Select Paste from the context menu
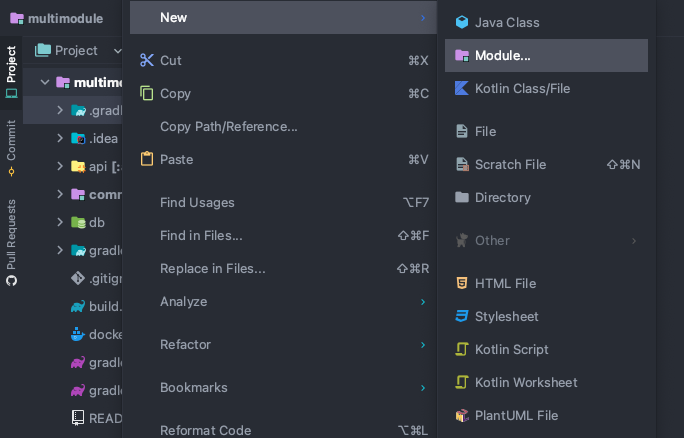The image size is (684, 438). (x=283, y=159)
